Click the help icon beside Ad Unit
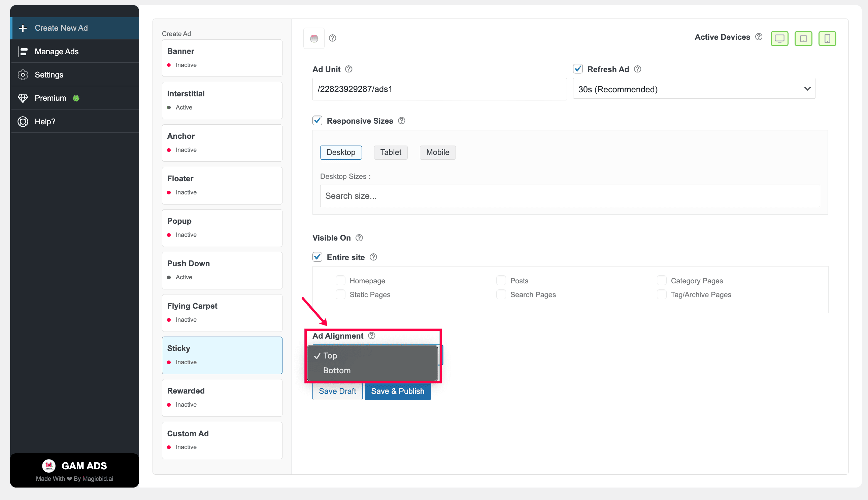The height and width of the screenshot is (500, 868). (348, 69)
